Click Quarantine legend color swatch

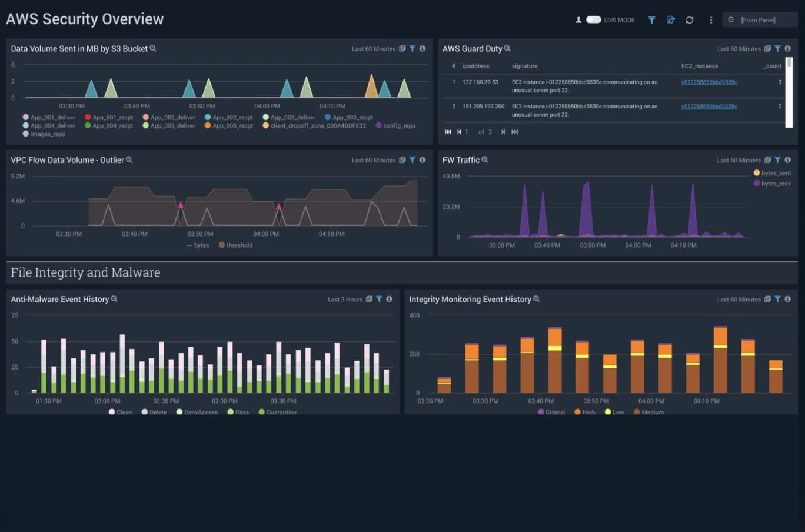coord(261,412)
